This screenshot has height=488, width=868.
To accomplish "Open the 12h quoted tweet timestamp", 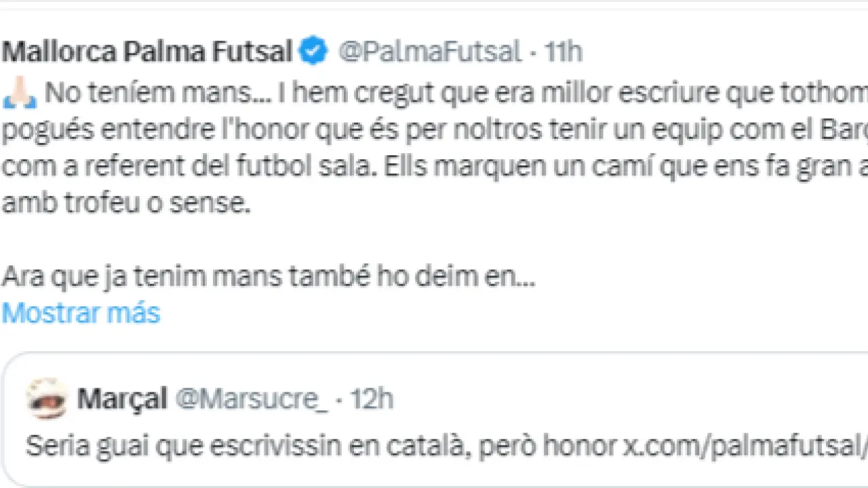I will (x=372, y=399).
